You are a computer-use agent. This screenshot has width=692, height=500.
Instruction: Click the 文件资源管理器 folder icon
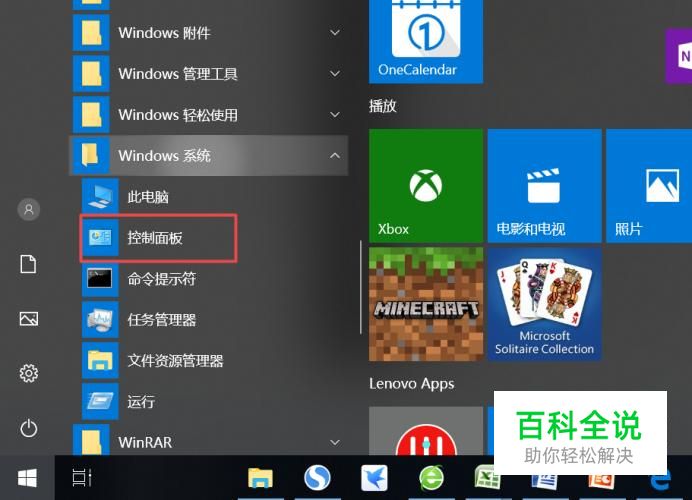[x=100, y=361]
